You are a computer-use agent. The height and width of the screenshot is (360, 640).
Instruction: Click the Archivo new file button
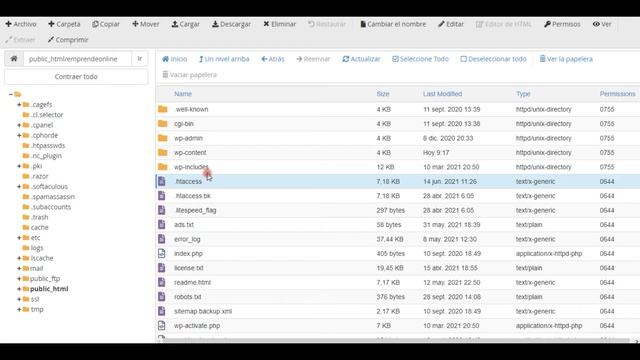pos(21,24)
